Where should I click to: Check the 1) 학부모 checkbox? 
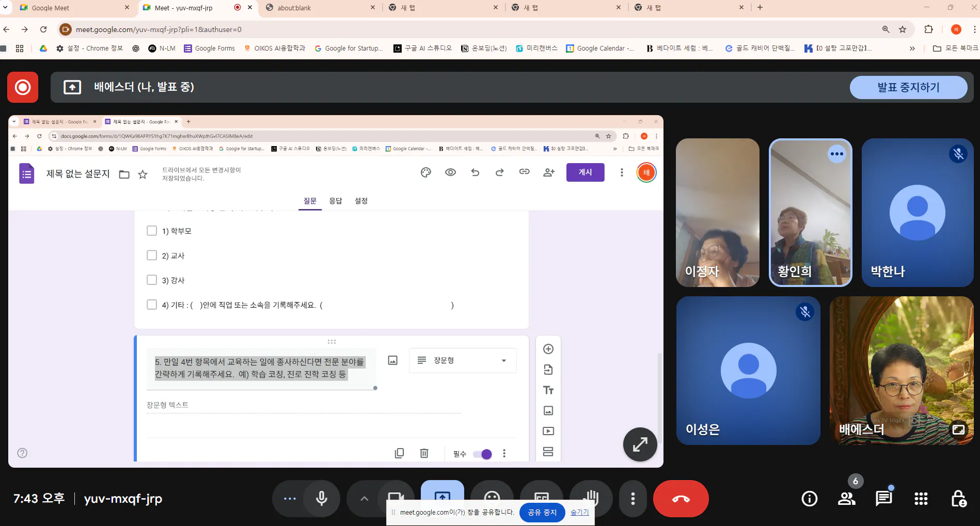[x=152, y=230]
